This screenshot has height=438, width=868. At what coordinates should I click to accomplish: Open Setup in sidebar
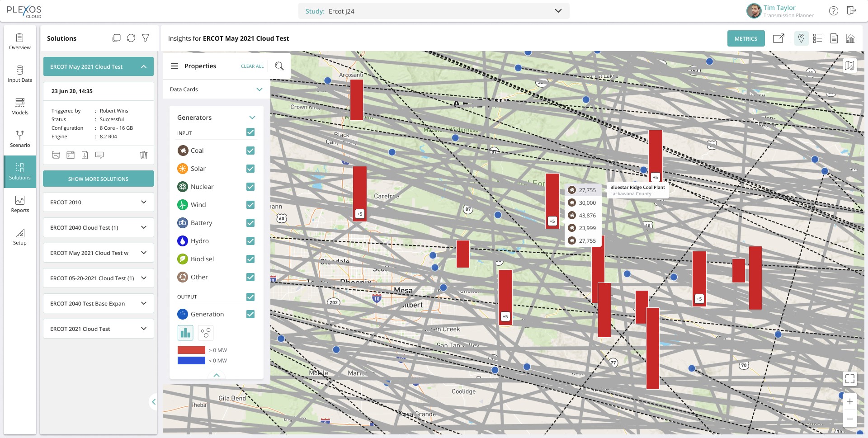(20, 237)
